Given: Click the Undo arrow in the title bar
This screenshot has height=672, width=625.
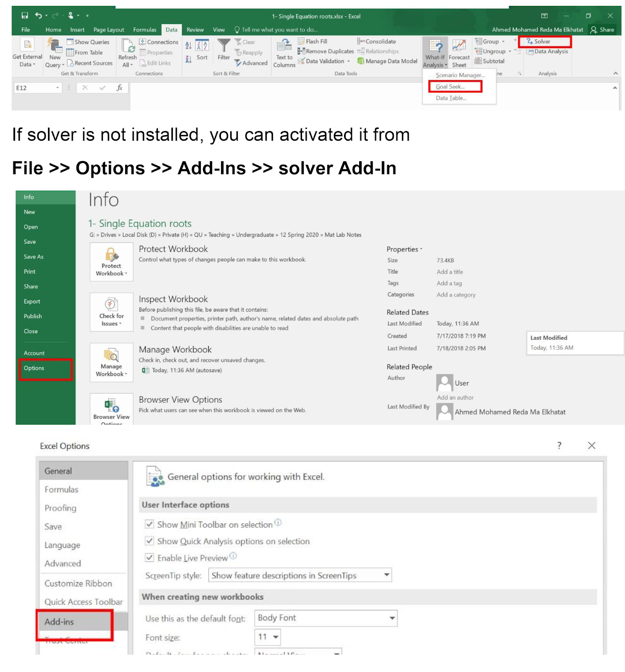Looking at the screenshot, I should 38,16.
